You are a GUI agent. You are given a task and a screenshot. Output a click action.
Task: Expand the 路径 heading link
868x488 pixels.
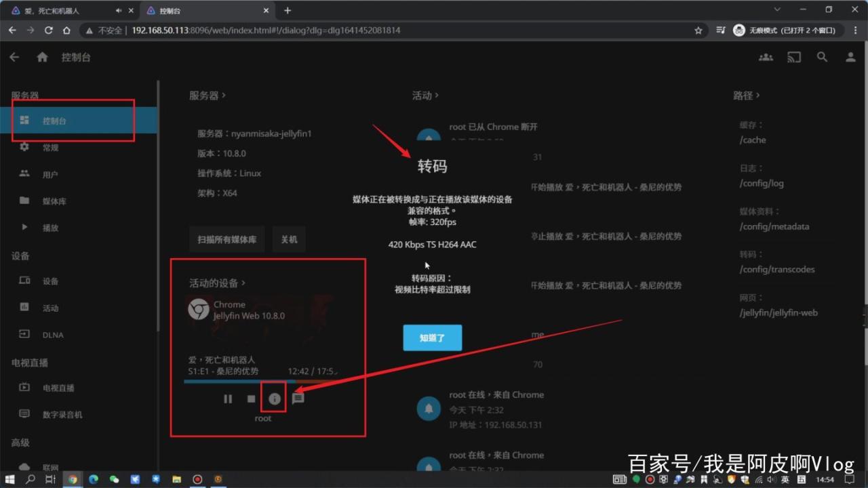coord(747,96)
